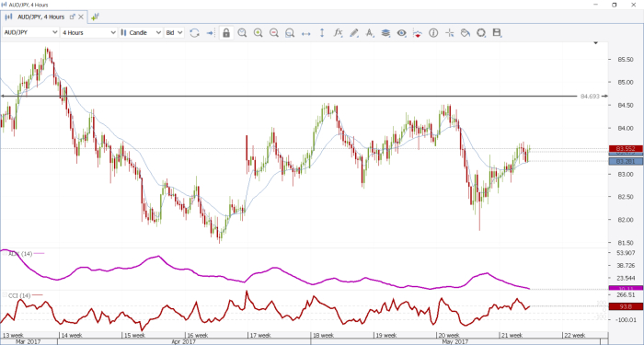Select the pencil drawing tool
644x345 pixels.
click(x=354, y=33)
